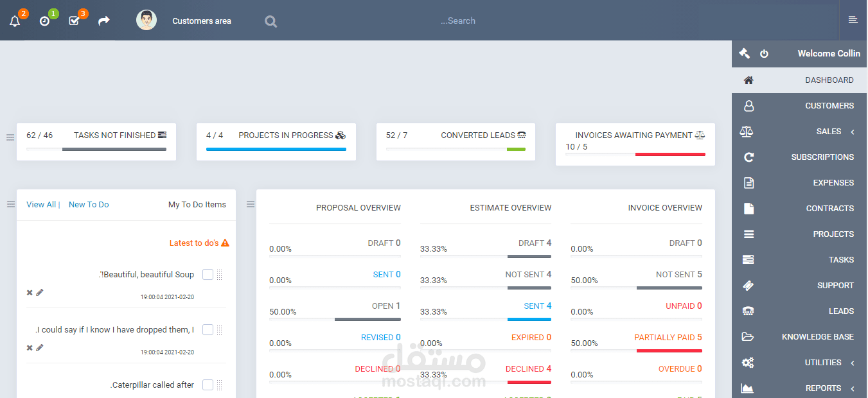
Task: Check the box next to Beautiful, beautiful Soup
Action: click(x=208, y=274)
